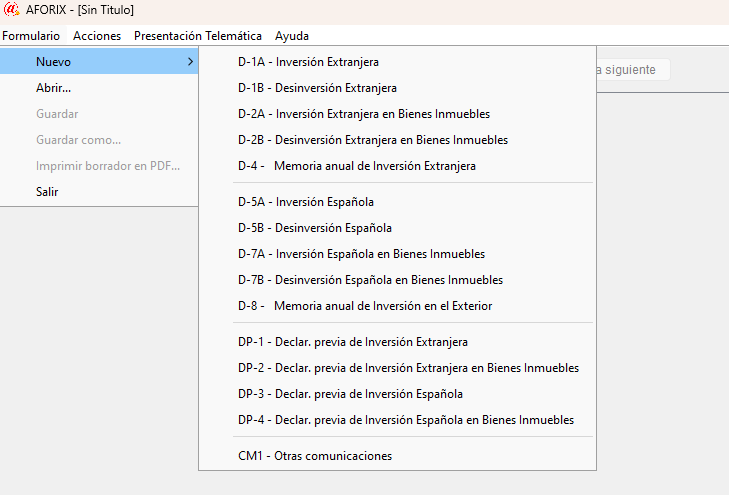This screenshot has height=495, width=729.
Task: Pick D-2A Inversión Extranjera en Bienes Inmuebles
Action: point(364,114)
